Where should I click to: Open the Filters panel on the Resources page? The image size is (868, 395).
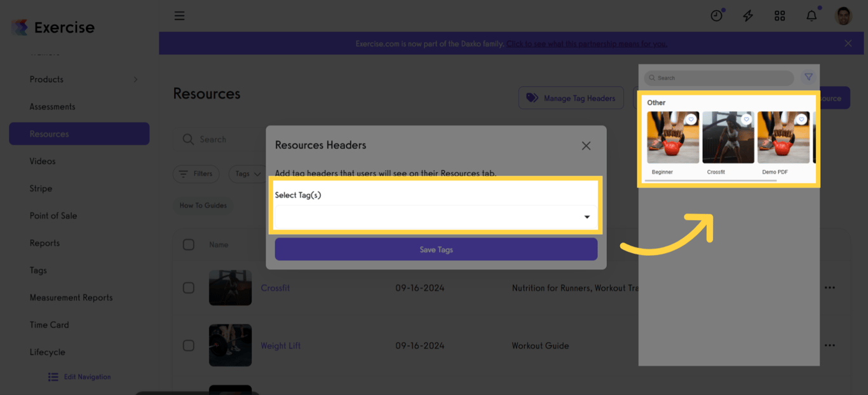click(196, 174)
